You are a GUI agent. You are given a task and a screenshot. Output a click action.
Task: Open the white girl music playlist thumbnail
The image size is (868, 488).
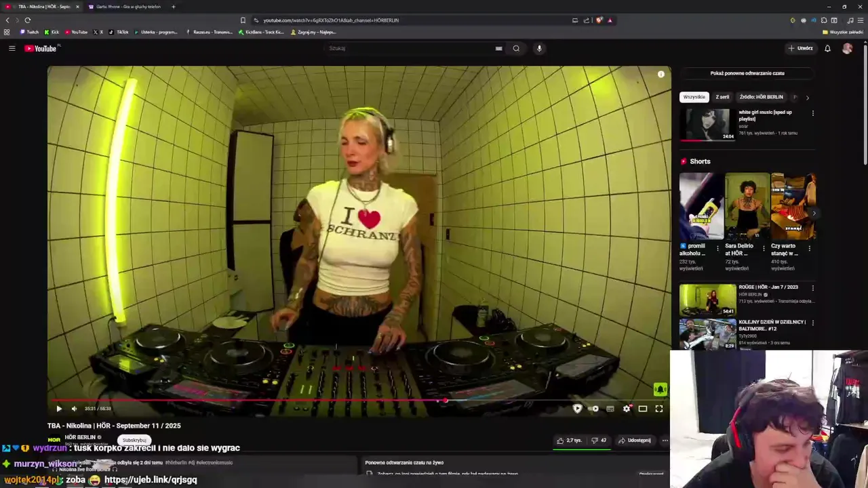tap(707, 125)
